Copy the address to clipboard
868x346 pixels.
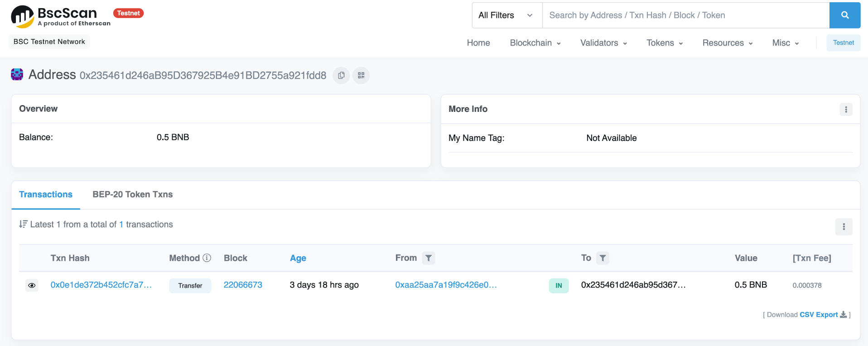coord(341,76)
